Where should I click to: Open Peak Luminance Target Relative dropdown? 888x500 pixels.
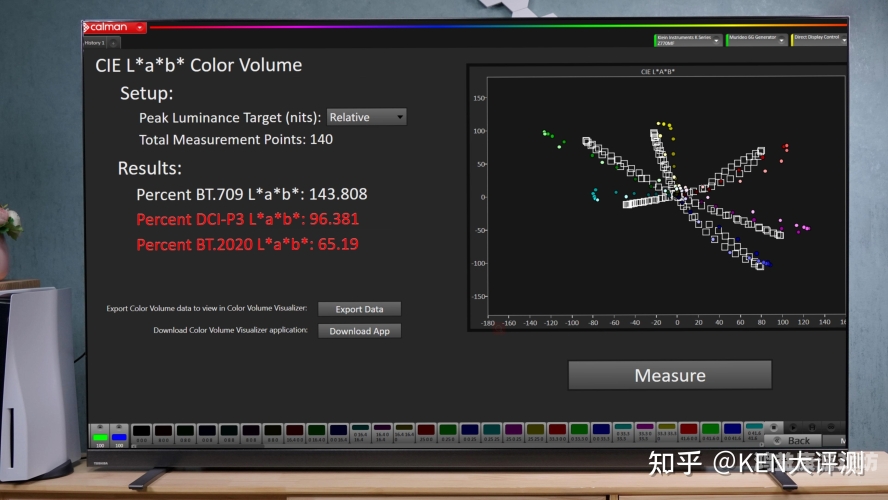pos(366,117)
